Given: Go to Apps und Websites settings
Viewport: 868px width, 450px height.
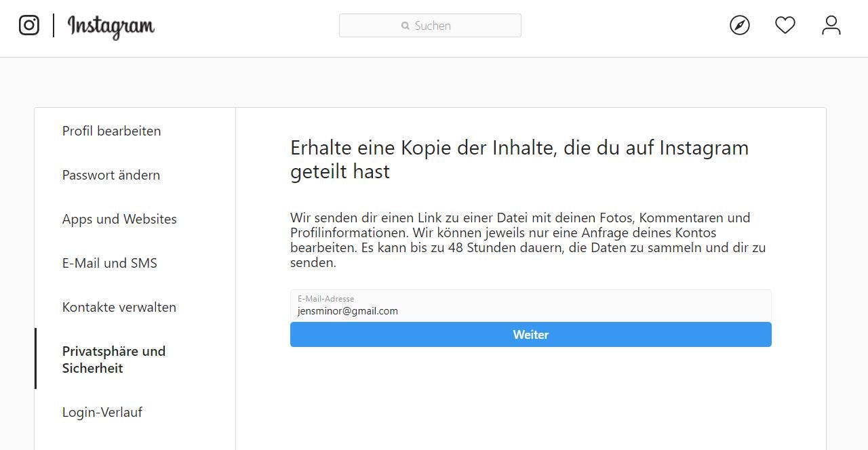Looking at the screenshot, I should click(x=119, y=219).
